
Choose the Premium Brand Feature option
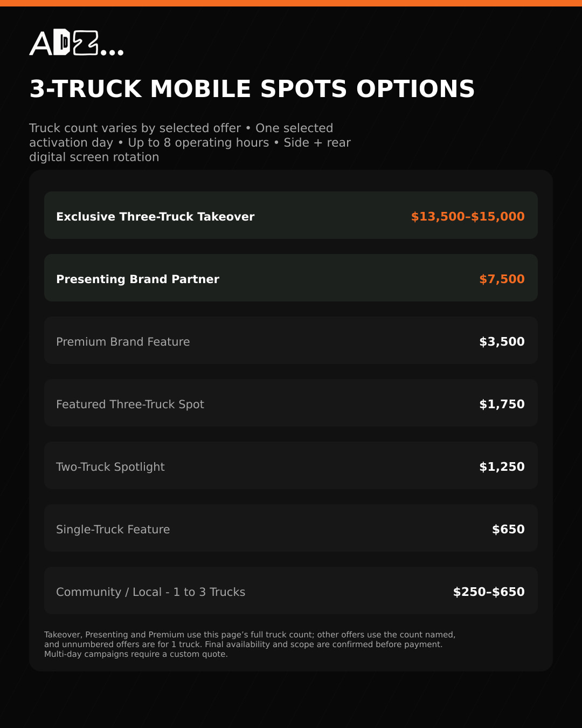point(291,340)
